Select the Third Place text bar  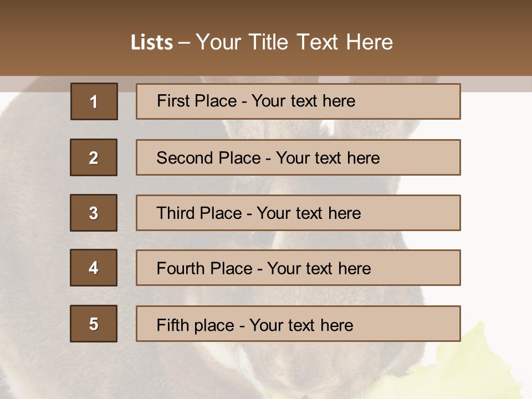[x=298, y=213]
